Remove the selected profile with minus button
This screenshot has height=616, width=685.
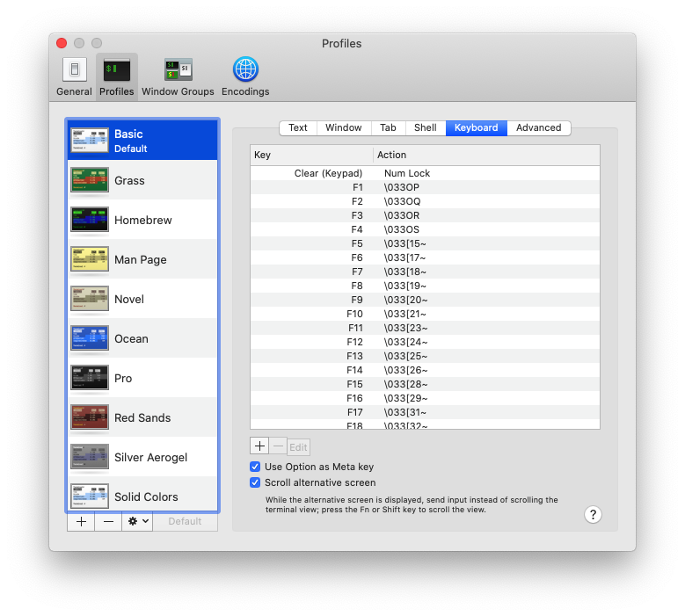pos(108,522)
